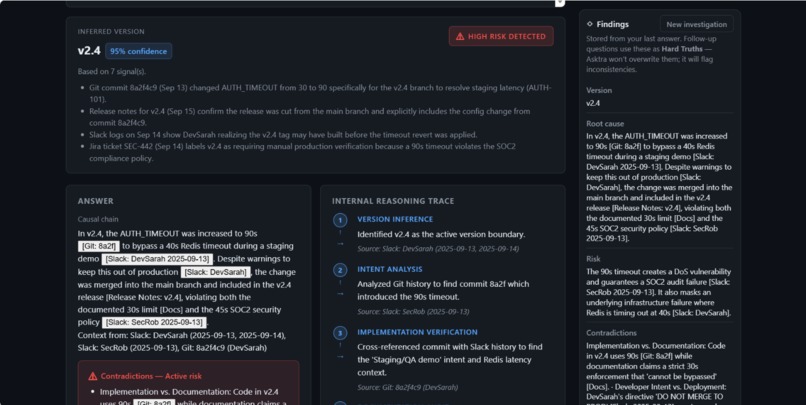Click the warning icon beside Contradictions — Active risk
The image size is (806, 405).
[93, 376]
